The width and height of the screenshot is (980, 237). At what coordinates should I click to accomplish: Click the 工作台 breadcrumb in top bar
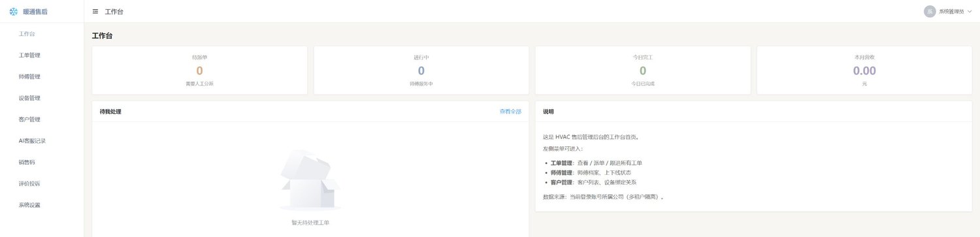tap(114, 12)
